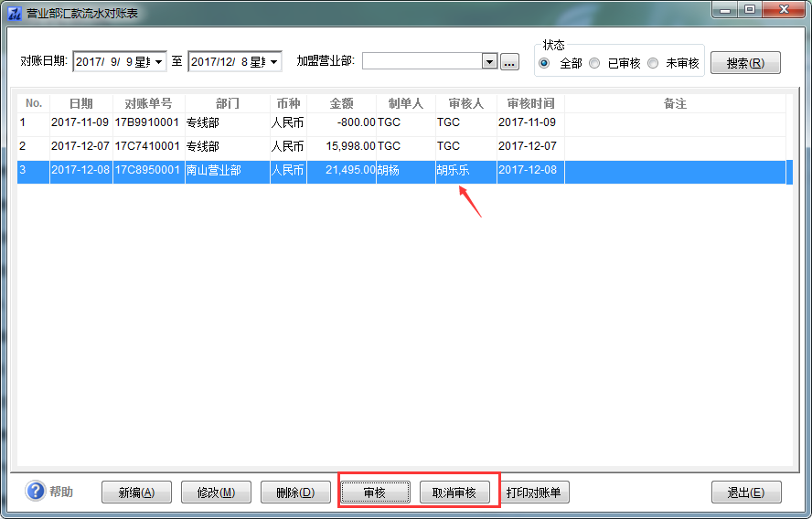Click the amount -800.00 cell
812x519 pixels.
(x=342, y=122)
